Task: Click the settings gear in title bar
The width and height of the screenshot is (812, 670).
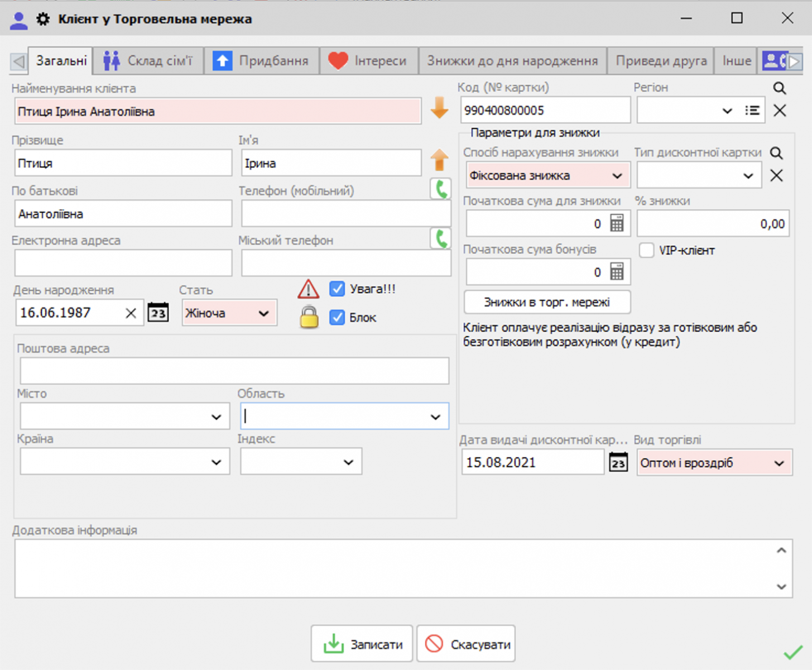Action: pos(43,19)
